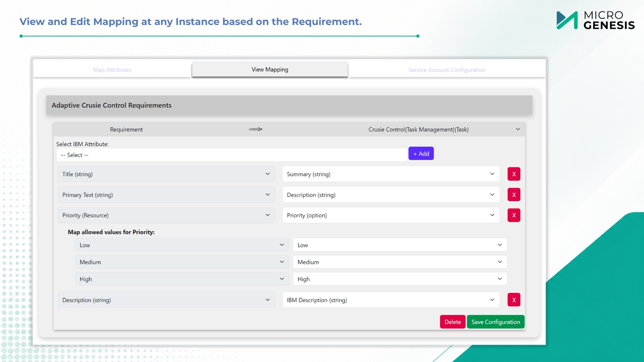Click the Map allowed values for Priority label
Viewport: 644px width, 362px height.
point(111,232)
